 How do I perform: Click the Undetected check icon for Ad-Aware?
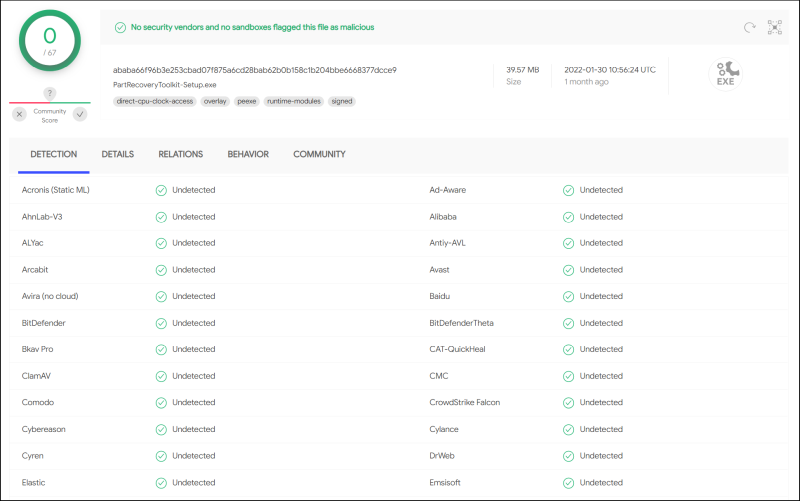(568, 190)
